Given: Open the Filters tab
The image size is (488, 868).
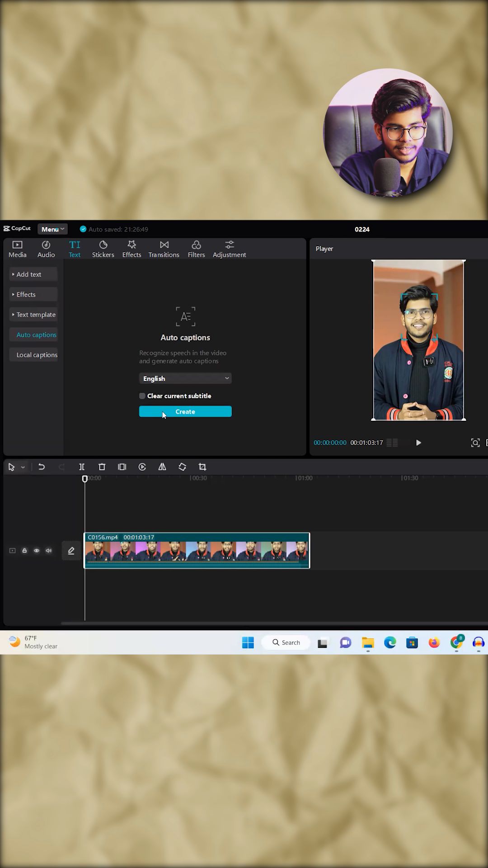Looking at the screenshot, I should [196, 249].
